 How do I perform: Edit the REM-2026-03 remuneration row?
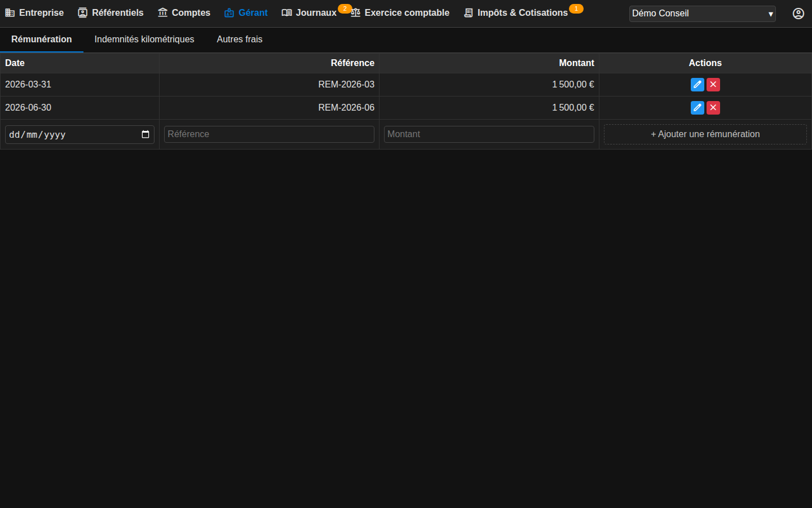click(697, 85)
